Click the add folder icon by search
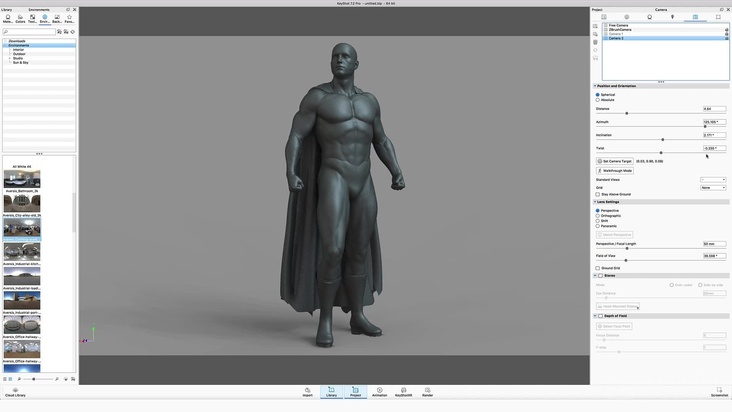This screenshot has width=732, height=412. (x=59, y=32)
